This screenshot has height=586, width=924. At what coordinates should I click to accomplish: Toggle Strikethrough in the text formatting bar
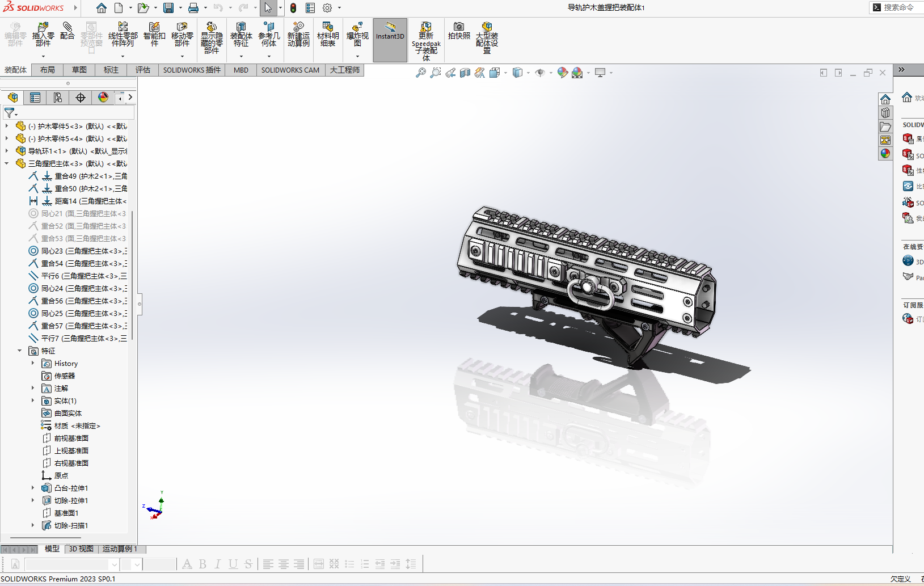point(248,564)
